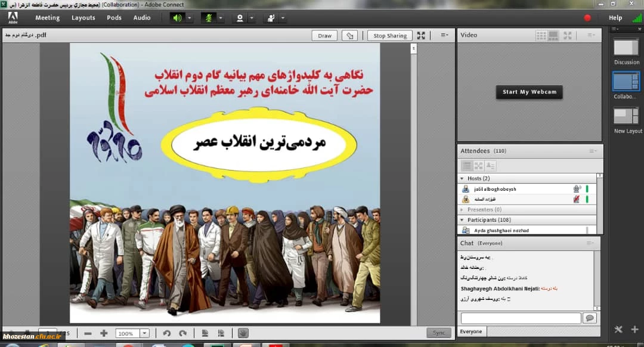Open the Layouts menu
This screenshot has height=347, width=644.
tap(83, 18)
